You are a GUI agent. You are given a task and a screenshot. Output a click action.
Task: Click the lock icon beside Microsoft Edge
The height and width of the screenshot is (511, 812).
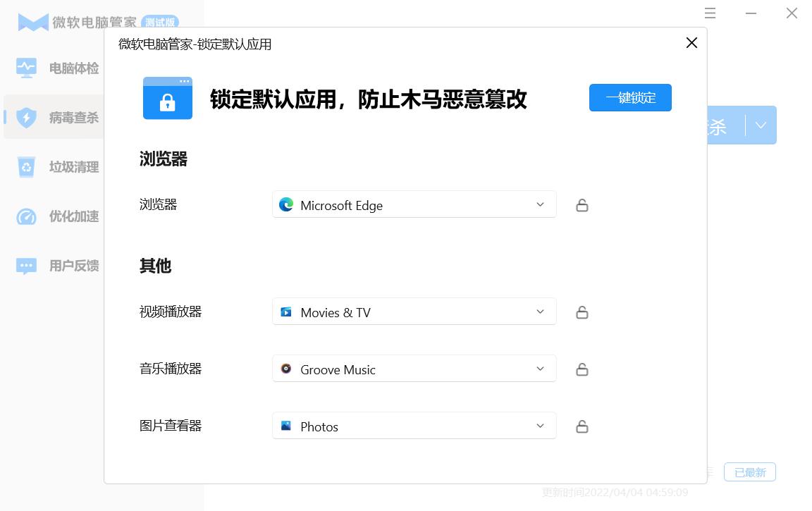tap(582, 204)
